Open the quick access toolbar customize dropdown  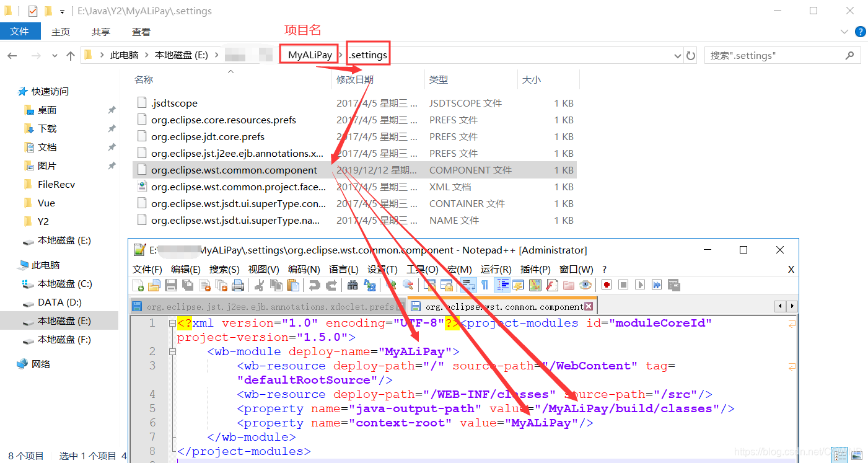click(62, 11)
